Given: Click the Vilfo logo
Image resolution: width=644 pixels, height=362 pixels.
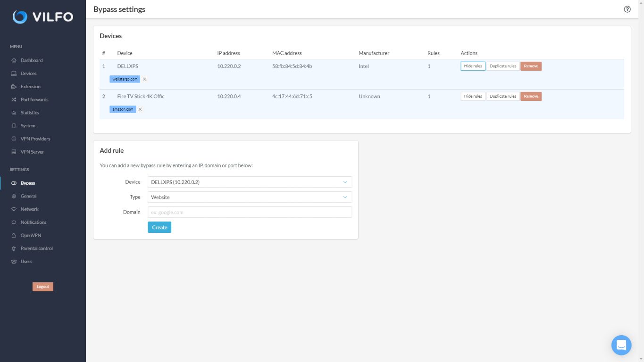Looking at the screenshot, I should 43,17.
